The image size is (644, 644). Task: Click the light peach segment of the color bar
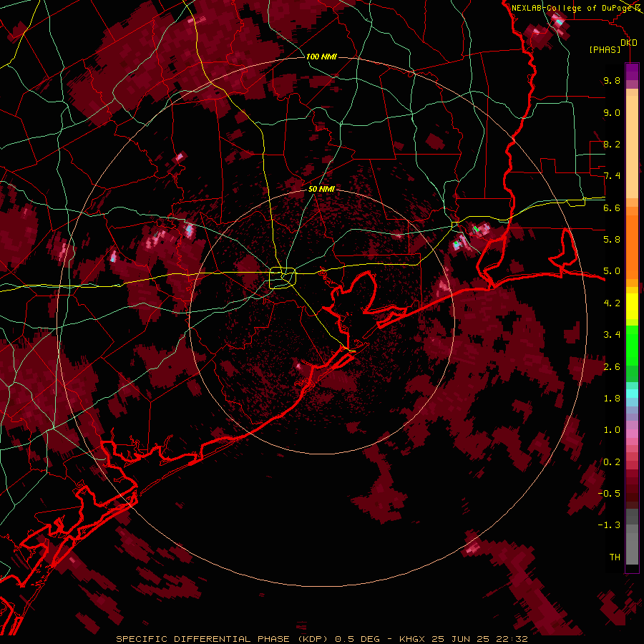[x=632, y=148]
